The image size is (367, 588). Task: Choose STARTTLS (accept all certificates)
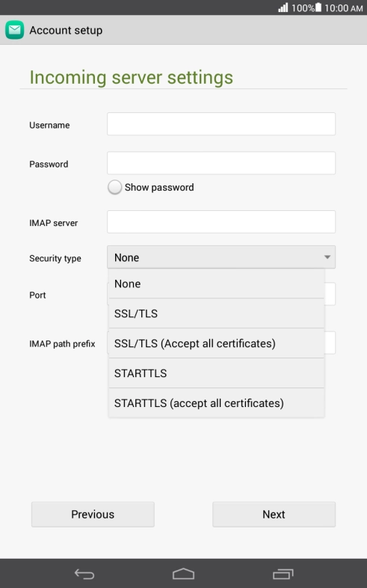click(x=217, y=403)
